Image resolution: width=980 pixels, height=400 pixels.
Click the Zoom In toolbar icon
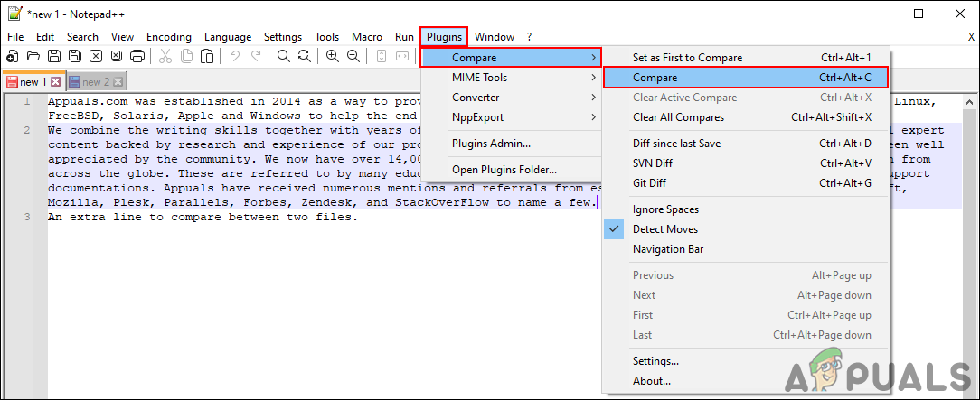333,57
